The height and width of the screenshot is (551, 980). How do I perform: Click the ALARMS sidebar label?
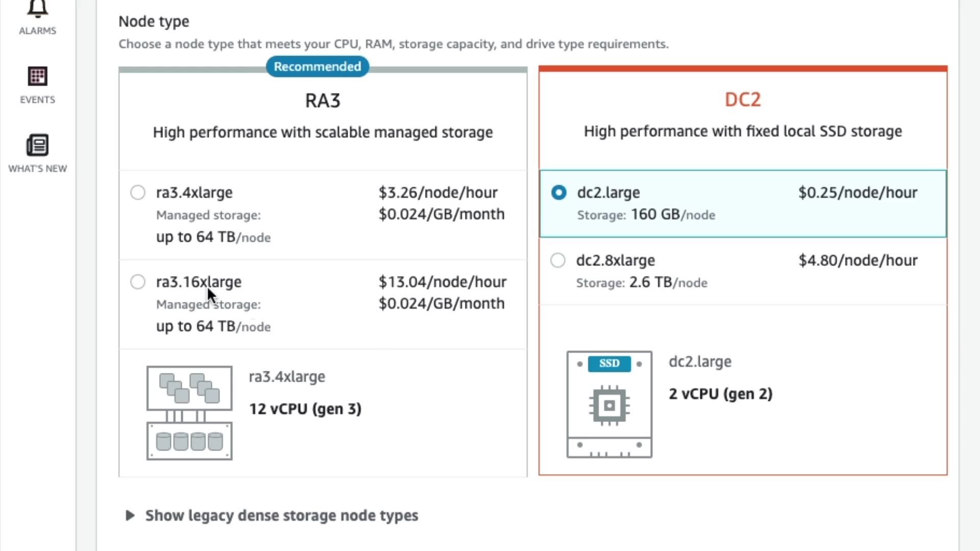pyautogui.click(x=37, y=31)
